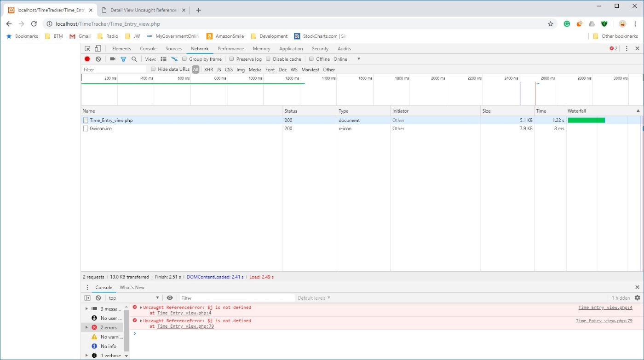Expand the 2 errors group
Image resolution: width=644 pixels, height=360 pixels.
click(x=86, y=327)
